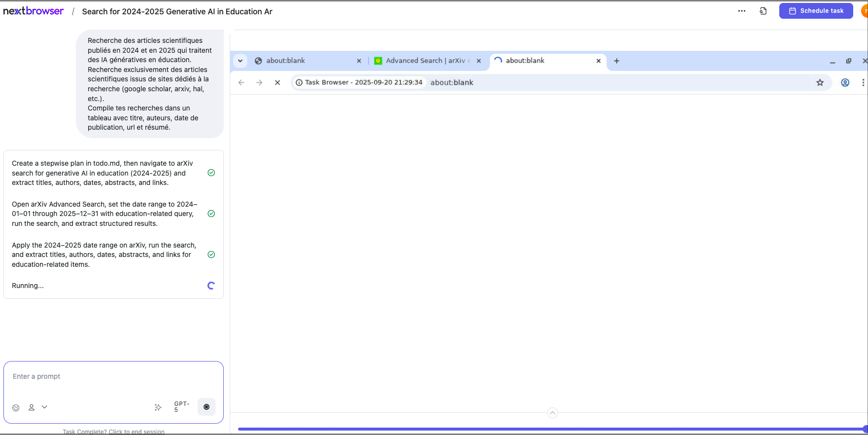Stop the running task with the stop button
This screenshot has height=435, width=868.
[x=206, y=407]
